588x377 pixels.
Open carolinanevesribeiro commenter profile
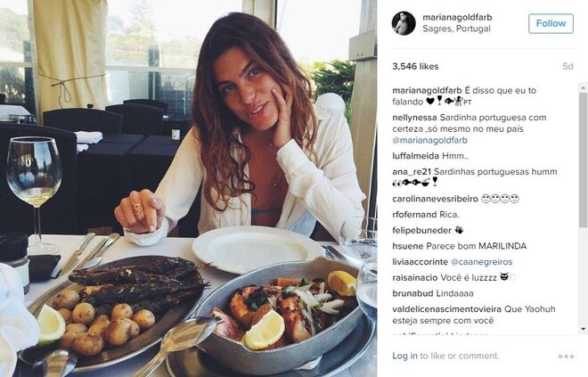click(435, 199)
